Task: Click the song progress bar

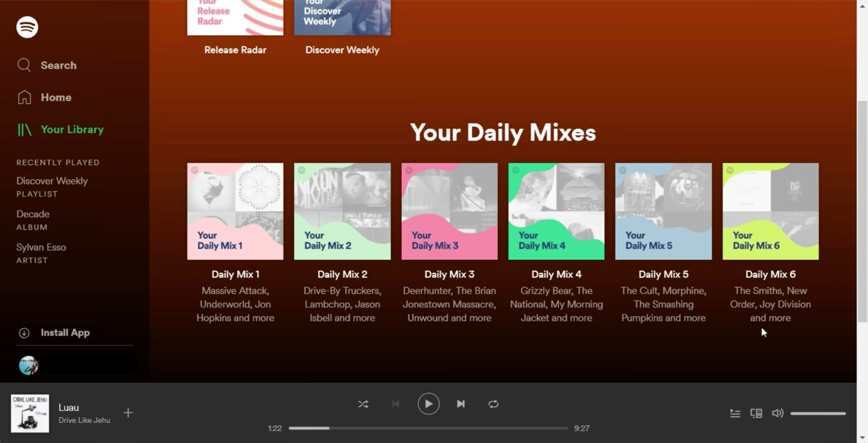Action: (x=428, y=428)
